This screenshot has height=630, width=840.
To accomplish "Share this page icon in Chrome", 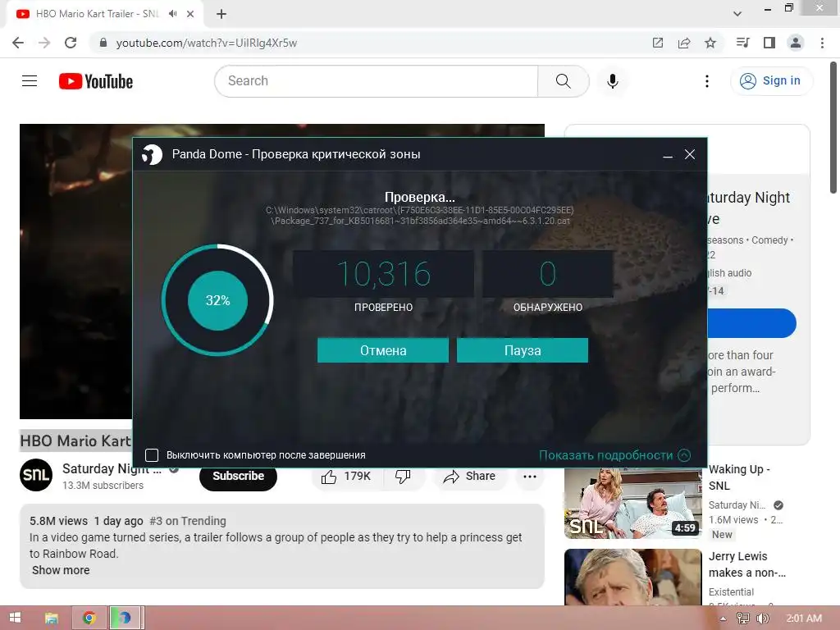I will point(684,43).
